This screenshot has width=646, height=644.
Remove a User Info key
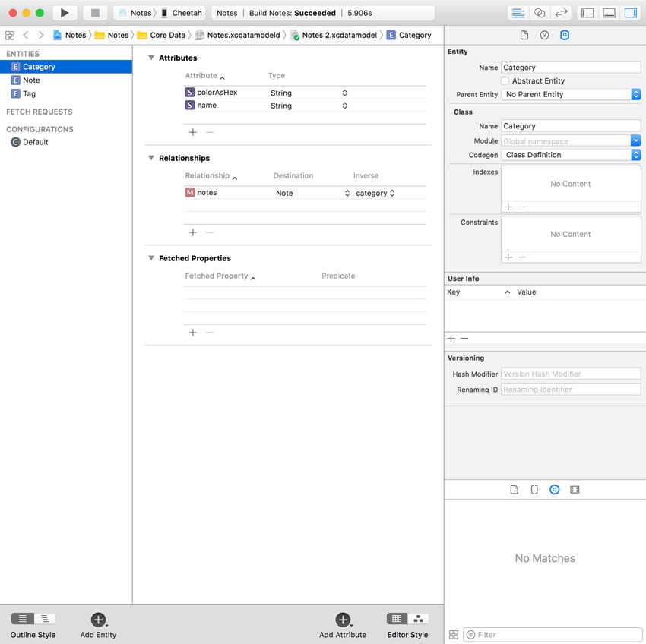(x=464, y=338)
